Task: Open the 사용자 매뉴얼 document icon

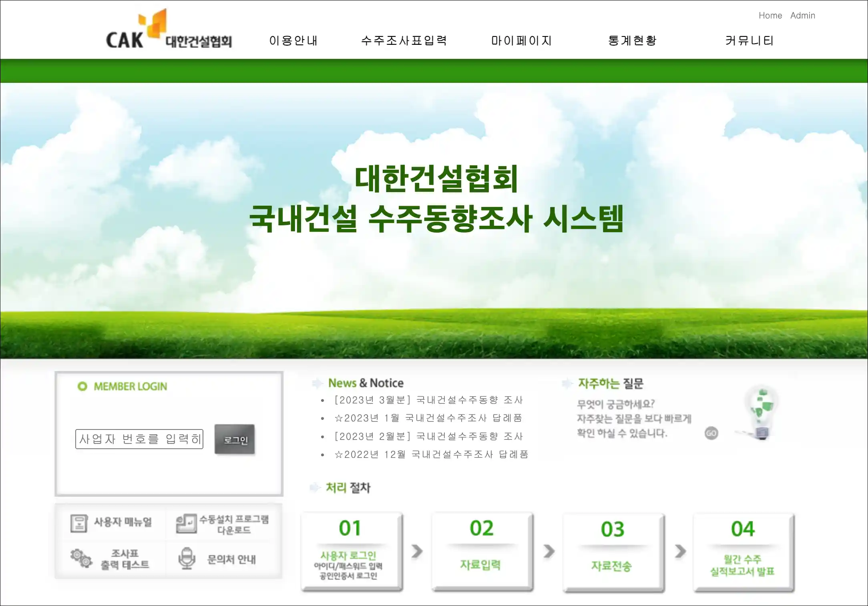Action: click(78, 523)
